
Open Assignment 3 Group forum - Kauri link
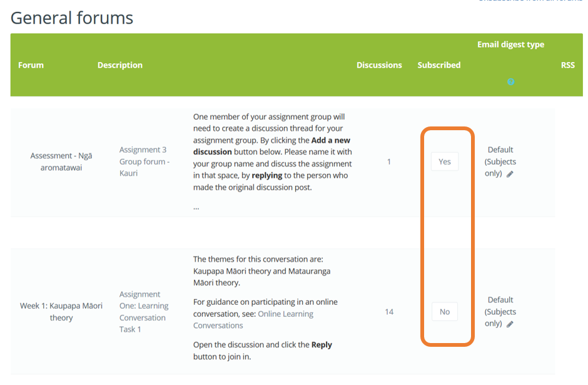pos(144,162)
